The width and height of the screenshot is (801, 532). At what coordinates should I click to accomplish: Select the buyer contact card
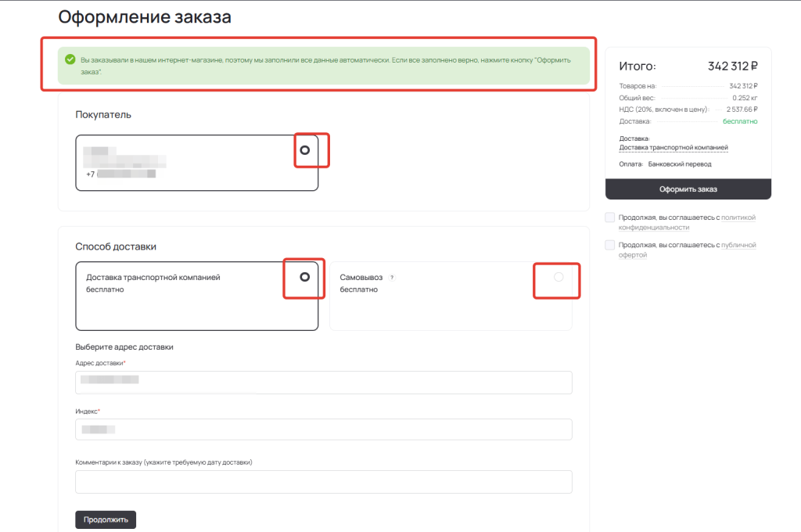[x=196, y=163]
